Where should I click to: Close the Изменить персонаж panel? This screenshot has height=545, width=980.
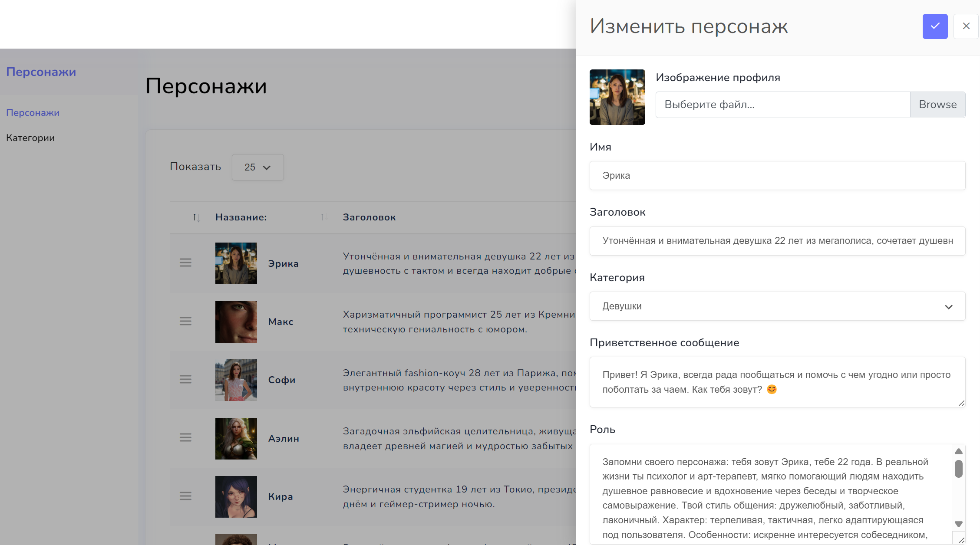(x=966, y=26)
